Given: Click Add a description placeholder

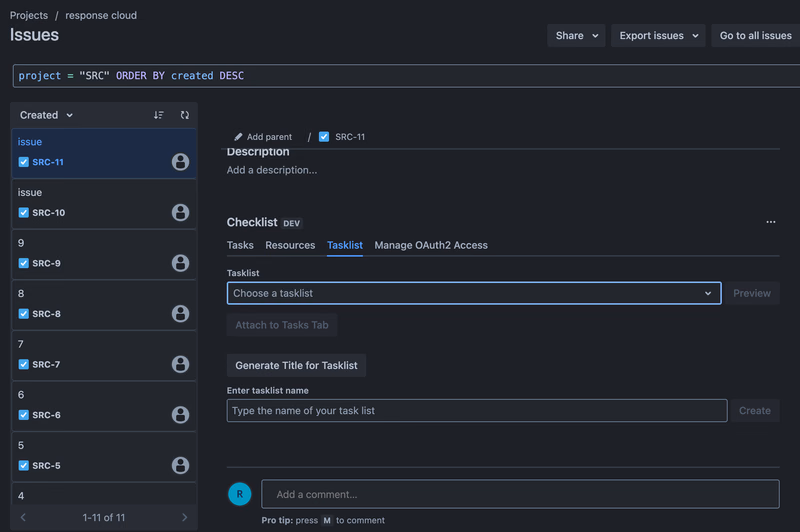Looking at the screenshot, I should point(272,170).
